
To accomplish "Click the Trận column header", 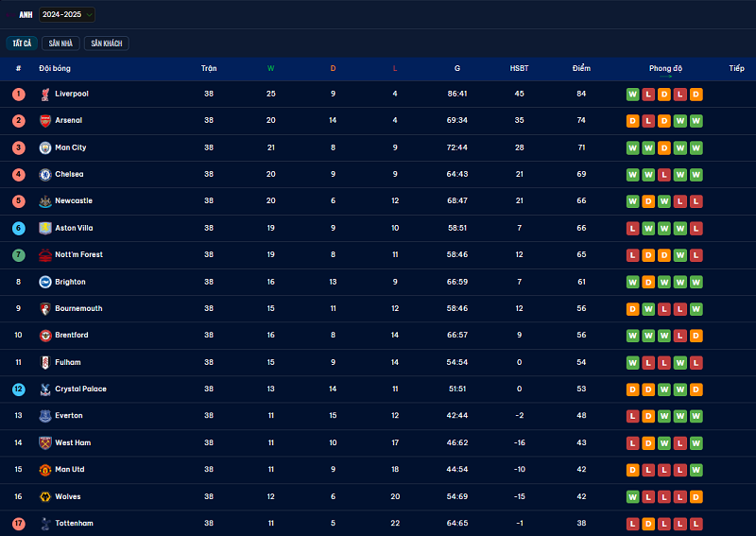I will 209,68.
